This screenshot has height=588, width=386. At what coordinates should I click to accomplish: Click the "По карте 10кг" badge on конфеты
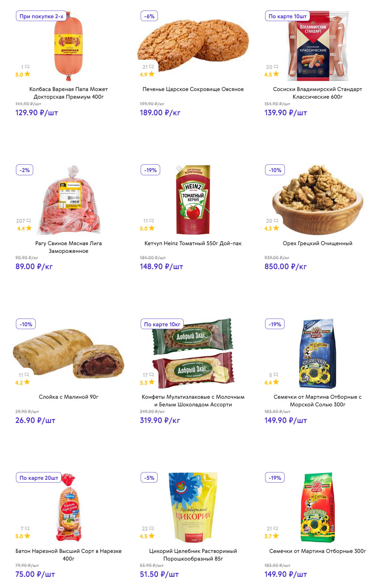pyautogui.click(x=162, y=324)
